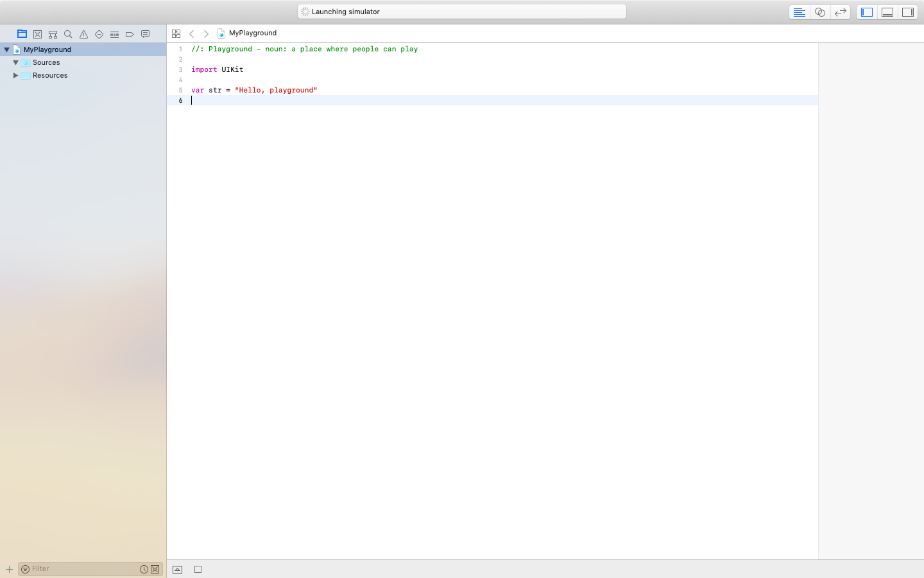The width and height of the screenshot is (924, 578).
Task: Toggle the right inspector panel
Action: coord(908,12)
